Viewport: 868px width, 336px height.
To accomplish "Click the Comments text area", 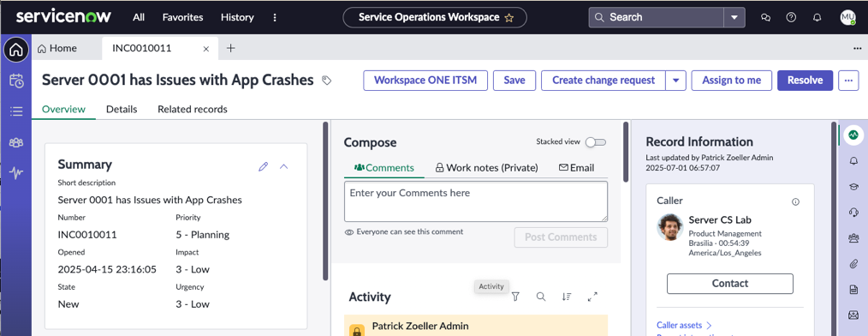I will point(476,201).
